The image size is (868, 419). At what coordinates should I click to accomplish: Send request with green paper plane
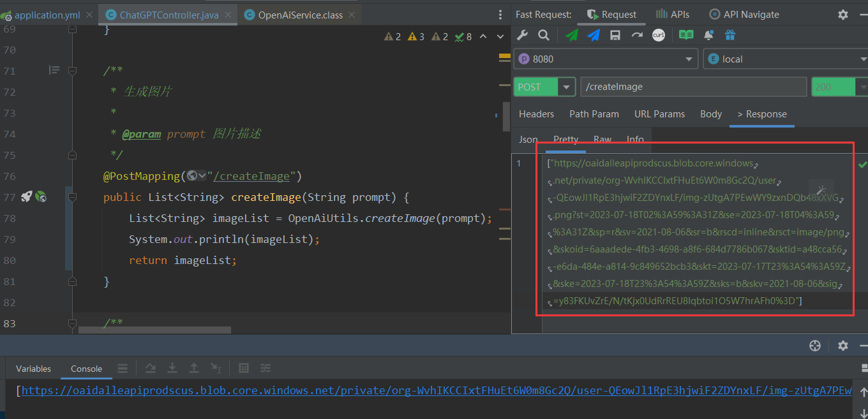tap(572, 36)
